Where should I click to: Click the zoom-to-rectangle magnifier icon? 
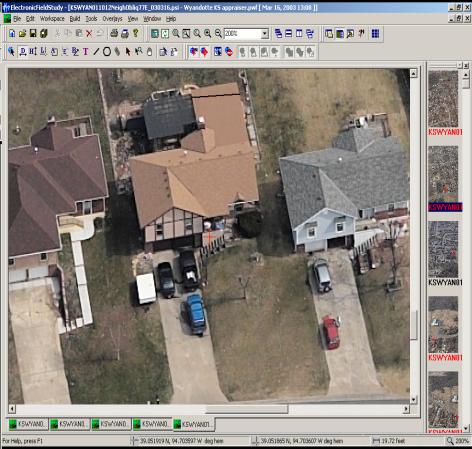tap(186, 33)
